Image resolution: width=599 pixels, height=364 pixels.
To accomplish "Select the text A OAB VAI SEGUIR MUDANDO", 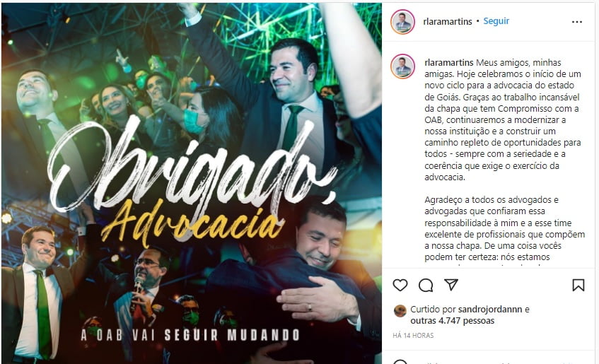I will 190,335.
